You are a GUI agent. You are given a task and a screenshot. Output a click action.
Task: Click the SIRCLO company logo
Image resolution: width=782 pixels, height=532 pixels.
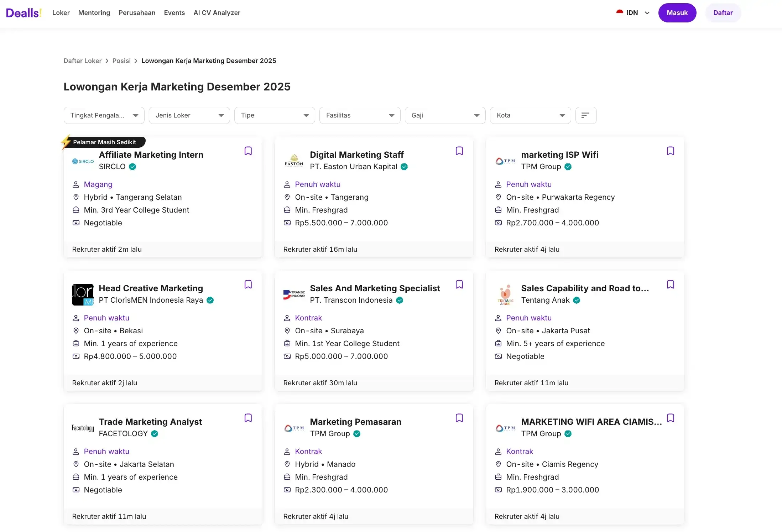[x=83, y=161]
